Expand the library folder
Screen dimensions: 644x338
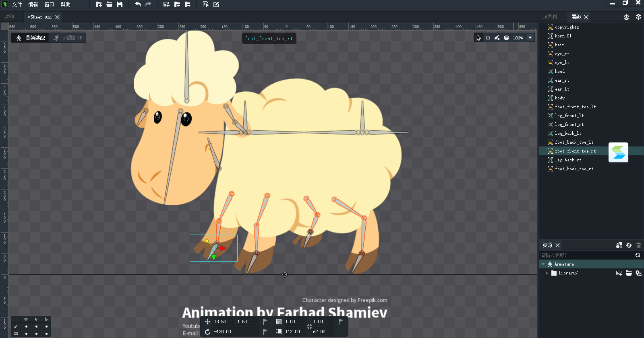click(x=547, y=273)
